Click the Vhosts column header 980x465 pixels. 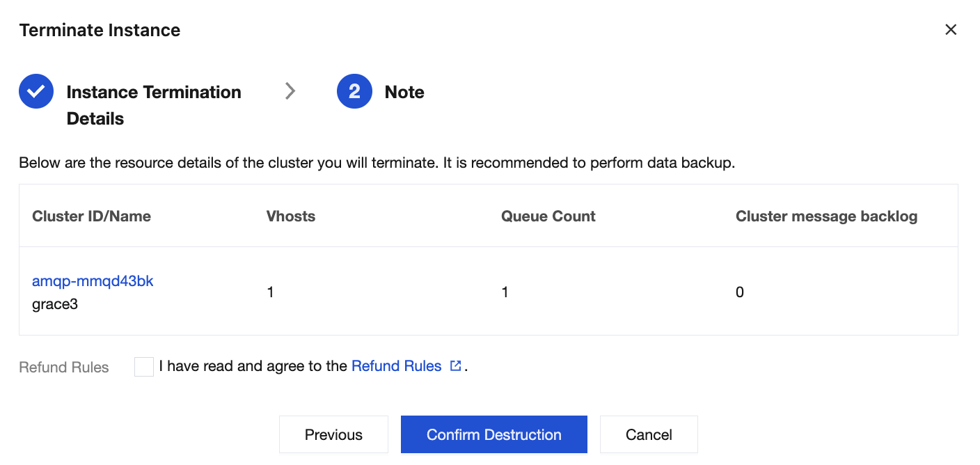pyautogui.click(x=291, y=216)
